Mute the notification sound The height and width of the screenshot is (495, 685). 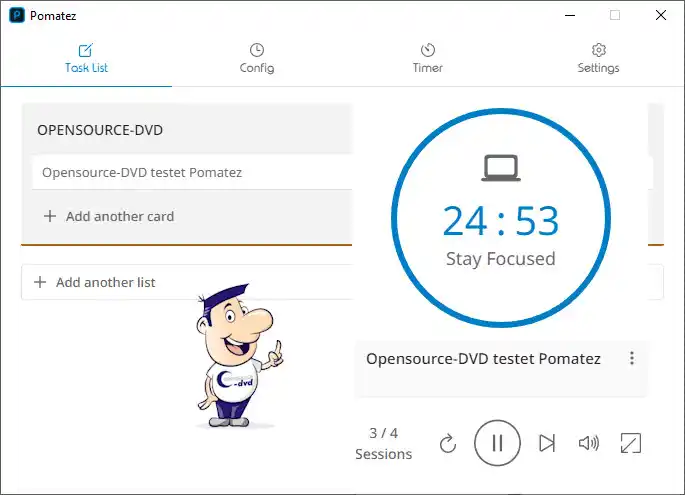point(588,443)
